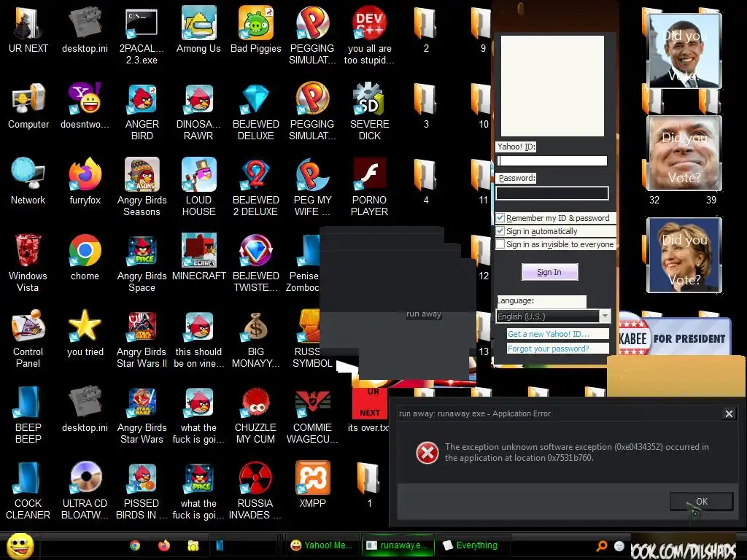Switch to Yahoo! Me... taskbar window
This screenshot has height=560, width=747.
click(322, 545)
